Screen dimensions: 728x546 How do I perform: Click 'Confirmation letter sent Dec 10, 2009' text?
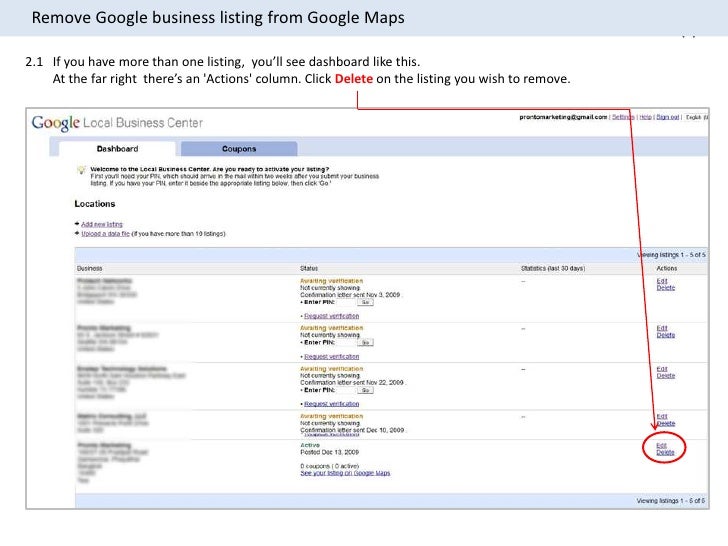pos(352,430)
